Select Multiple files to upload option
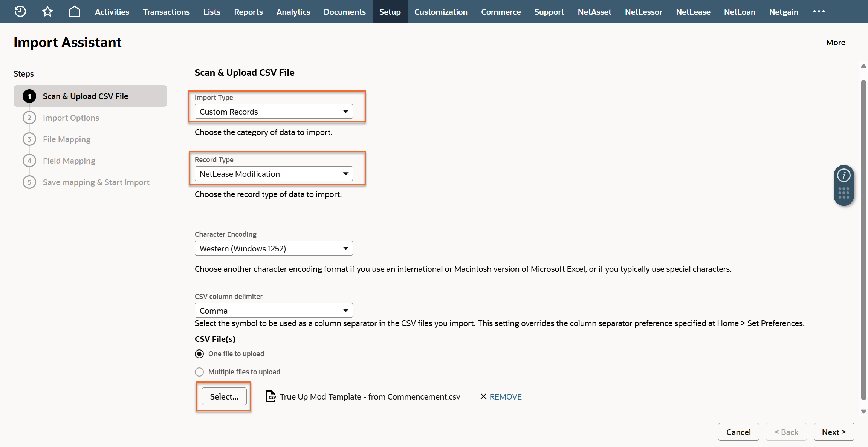The width and height of the screenshot is (868, 447). (x=199, y=372)
